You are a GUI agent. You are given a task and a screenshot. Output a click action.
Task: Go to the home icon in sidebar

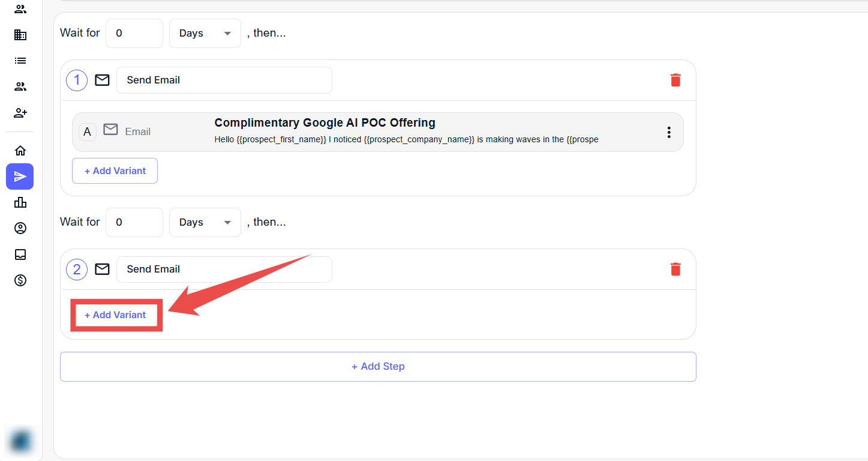tap(20, 151)
